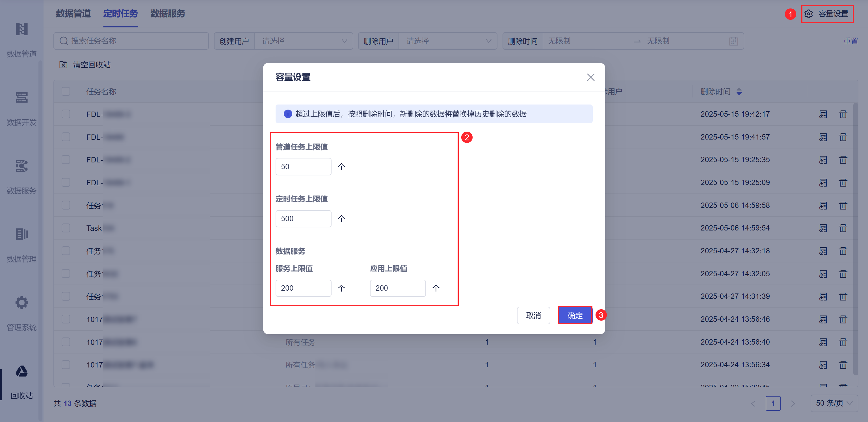Expand the 删除用户 dropdown

point(447,41)
